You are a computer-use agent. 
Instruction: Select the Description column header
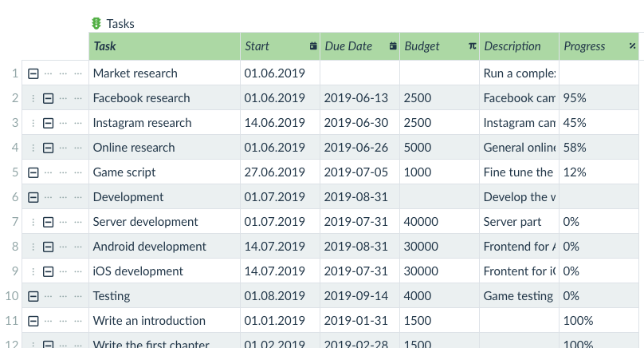[x=519, y=46]
